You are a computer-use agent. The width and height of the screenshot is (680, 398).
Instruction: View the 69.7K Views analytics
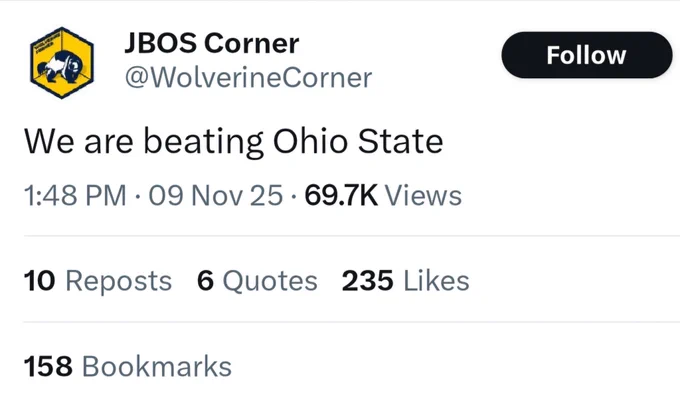383,195
